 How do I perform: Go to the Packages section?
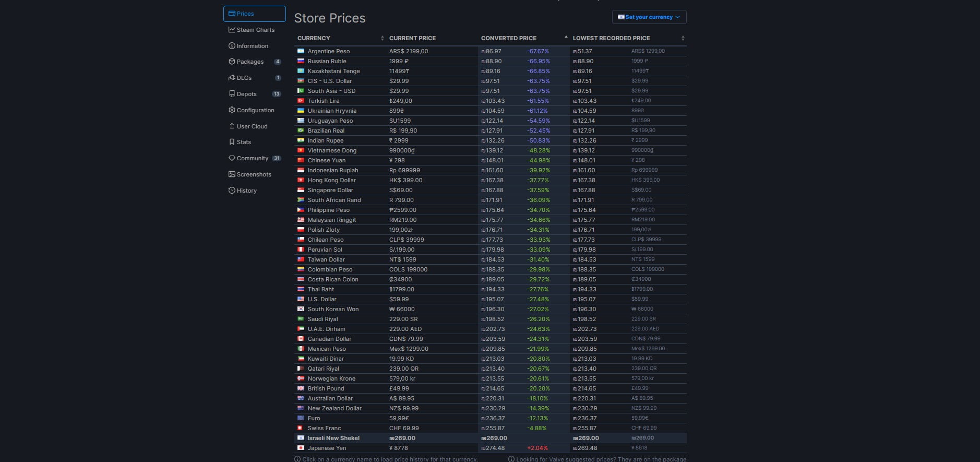pos(250,62)
